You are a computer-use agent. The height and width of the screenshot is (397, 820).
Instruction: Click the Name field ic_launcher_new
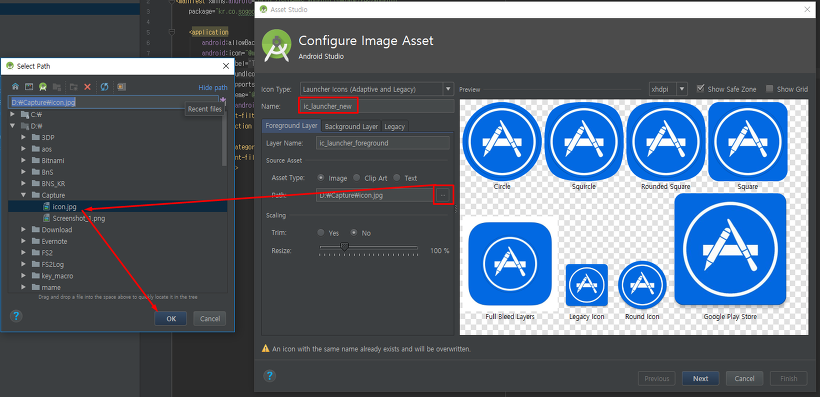(376, 106)
